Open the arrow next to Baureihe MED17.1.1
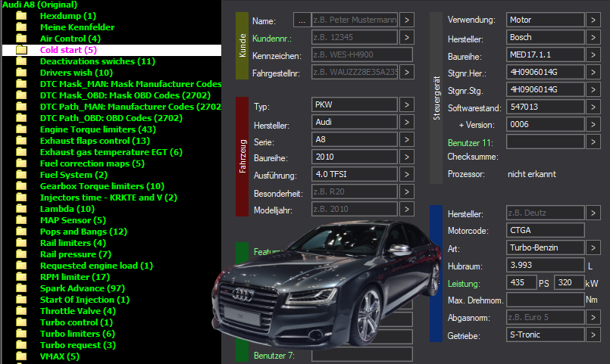Screen dimensions: 610x364 (593, 54)
